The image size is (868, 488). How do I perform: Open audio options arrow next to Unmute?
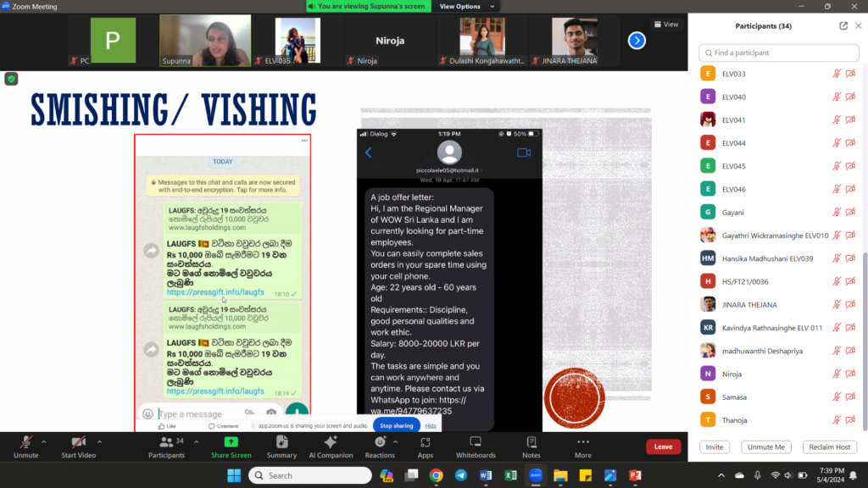tap(44, 441)
